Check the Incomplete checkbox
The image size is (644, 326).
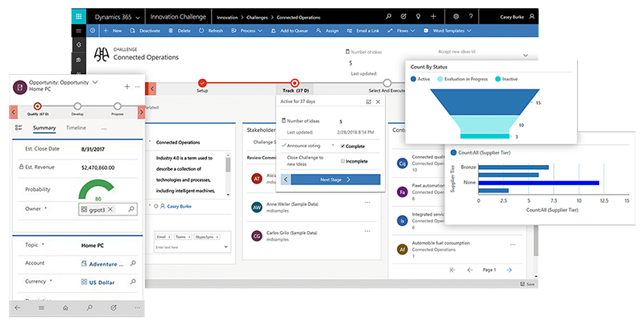pos(344,161)
